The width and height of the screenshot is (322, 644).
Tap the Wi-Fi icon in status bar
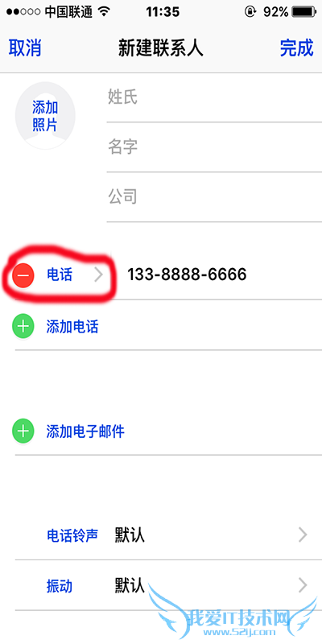tap(105, 12)
